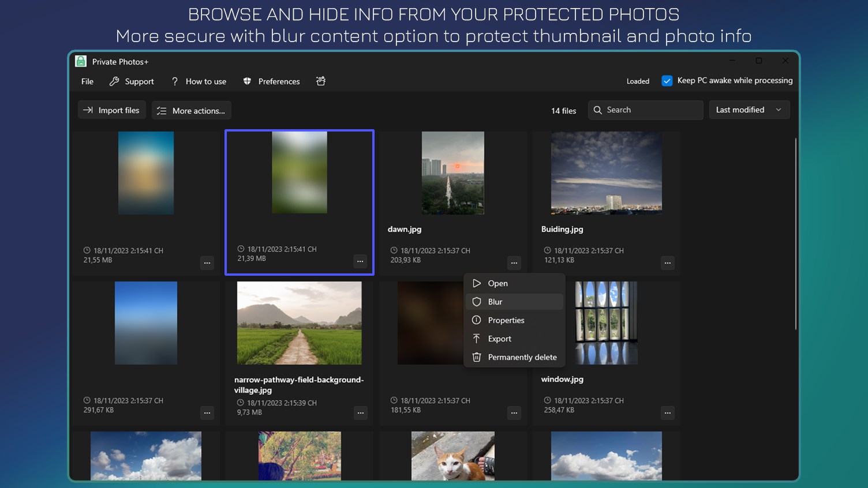Select the cat photo thumbnail

point(453,456)
